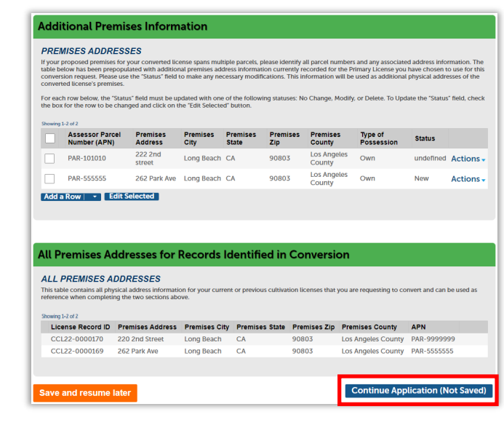Click the Assessor Parcel Number (APN) column header
Image resolution: width=504 pixels, height=428 pixels.
(94, 138)
